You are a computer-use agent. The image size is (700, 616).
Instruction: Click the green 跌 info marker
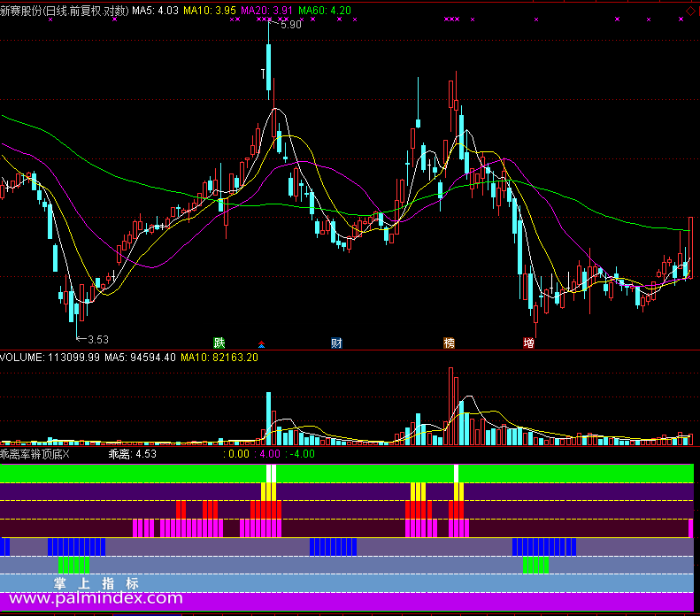tap(219, 343)
